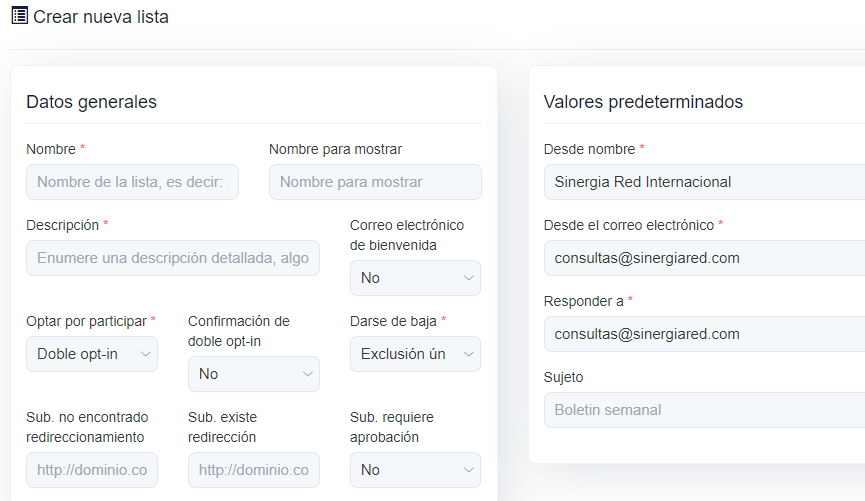
Task: Focus the Desde el correo electrónico field
Action: click(704, 258)
